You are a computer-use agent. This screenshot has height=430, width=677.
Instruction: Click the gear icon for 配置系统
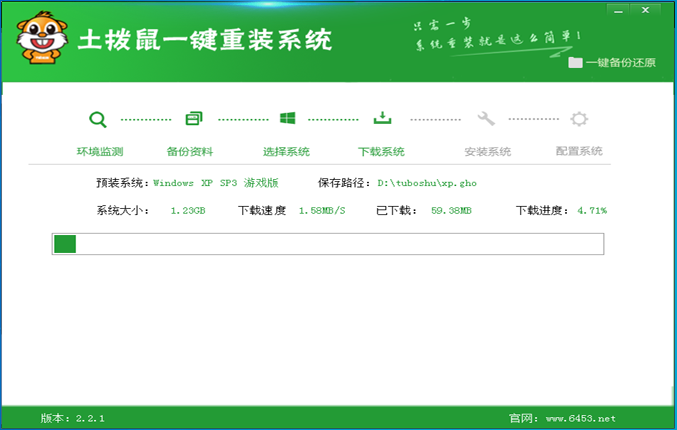(579, 119)
